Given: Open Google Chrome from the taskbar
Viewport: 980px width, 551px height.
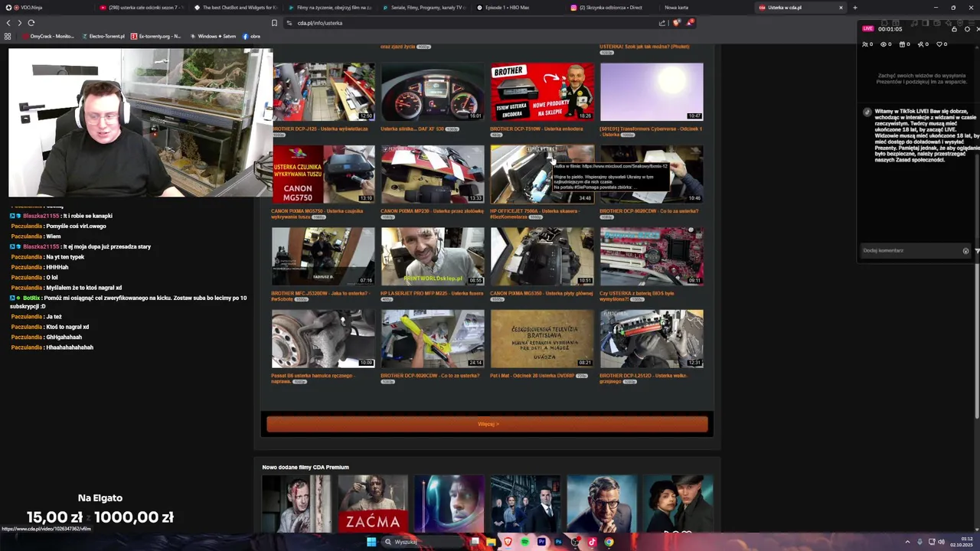Looking at the screenshot, I should pyautogui.click(x=609, y=542).
